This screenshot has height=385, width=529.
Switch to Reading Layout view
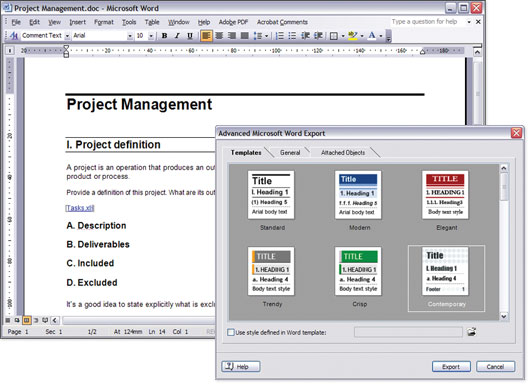[45, 320]
